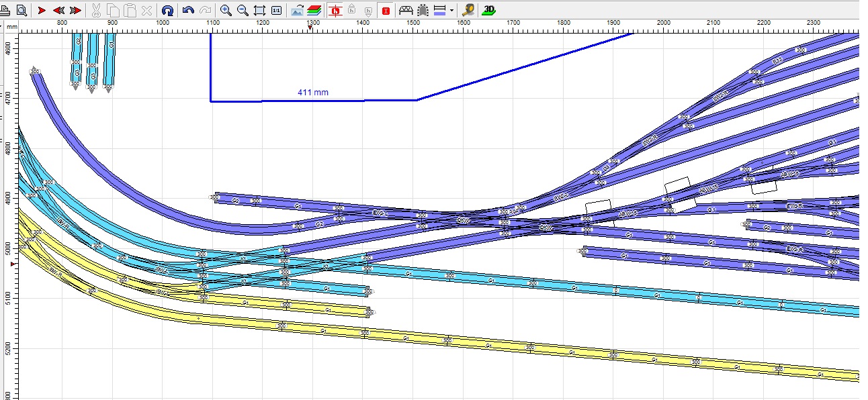Screen dimensions: 868x400
Task: Select the tape measure tool
Action: pyautogui.click(x=468, y=10)
